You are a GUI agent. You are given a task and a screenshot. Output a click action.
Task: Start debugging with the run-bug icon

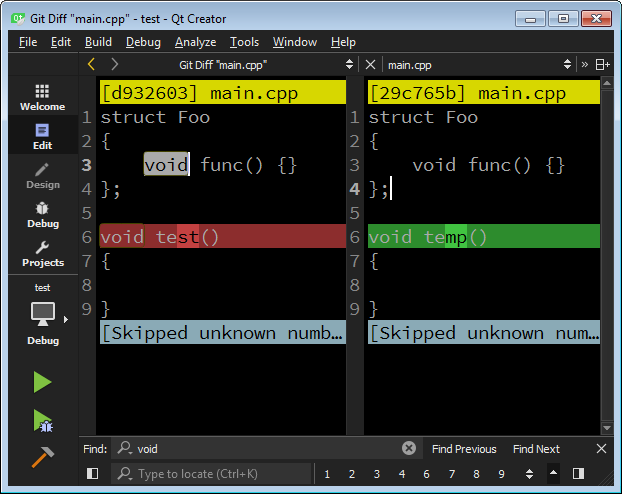point(43,421)
